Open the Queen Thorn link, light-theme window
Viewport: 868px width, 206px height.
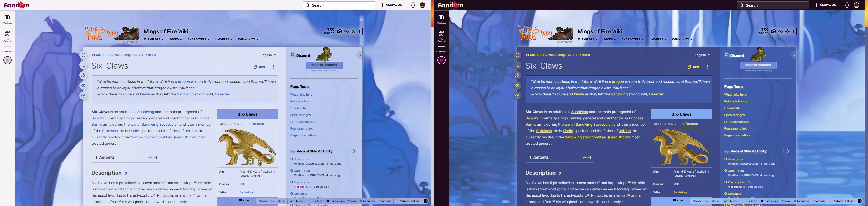(x=183, y=137)
